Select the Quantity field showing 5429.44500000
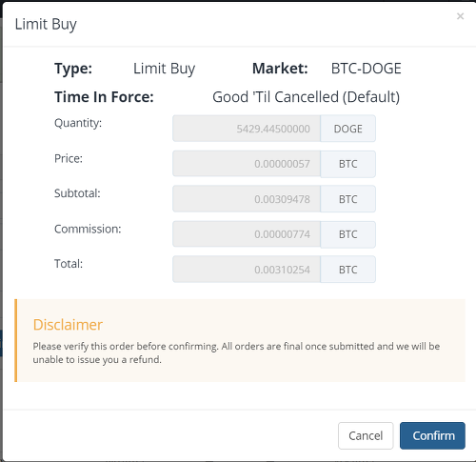Screen dimensions: 476x462 (247, 129)
